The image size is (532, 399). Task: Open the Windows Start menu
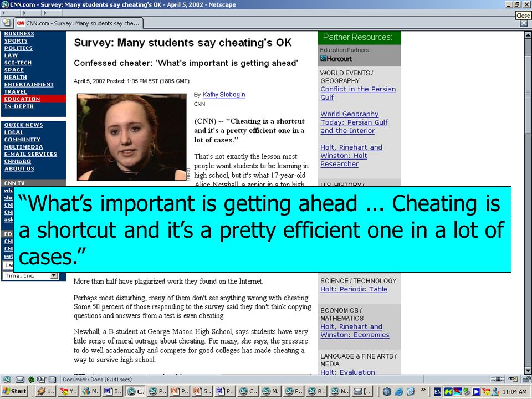14,391
